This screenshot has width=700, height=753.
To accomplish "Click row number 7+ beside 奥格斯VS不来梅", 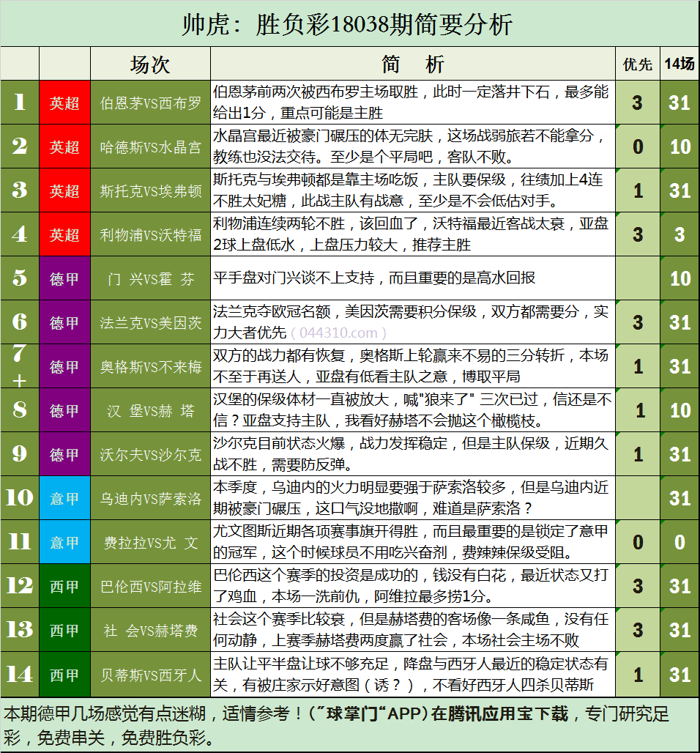I will click(x=20, y=366).
